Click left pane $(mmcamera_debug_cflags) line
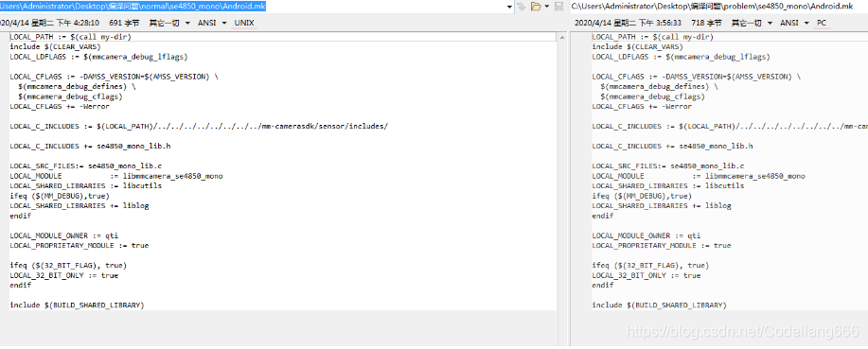Image resolution: width=868 pixels, height=349 pixels. tap(70, 96)
